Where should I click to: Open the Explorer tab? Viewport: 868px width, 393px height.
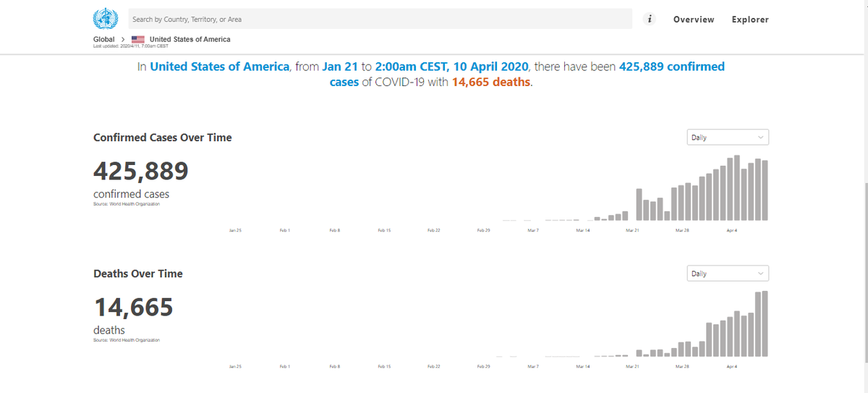pos(750,20)
